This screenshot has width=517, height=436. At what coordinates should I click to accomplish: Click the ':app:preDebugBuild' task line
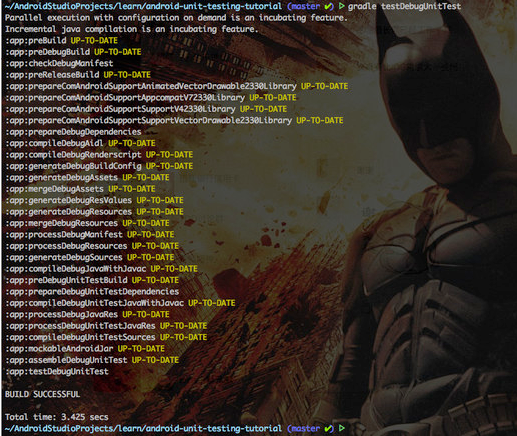[x=73, y=52]
